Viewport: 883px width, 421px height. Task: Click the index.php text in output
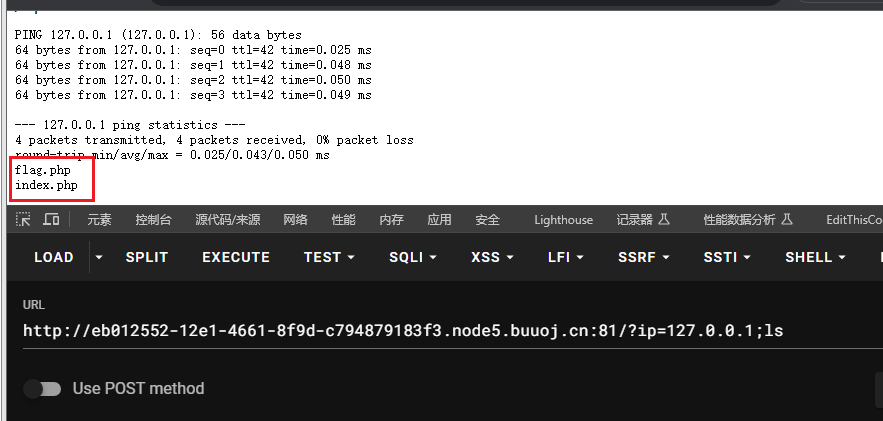[x=46, y=185]
